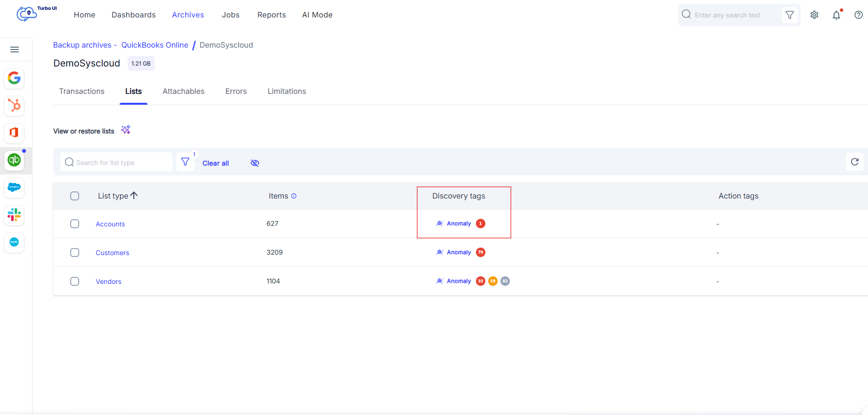Check the Vendors row checkbox
The width and height of the screenshot is (868, 415).
(74, 281)
